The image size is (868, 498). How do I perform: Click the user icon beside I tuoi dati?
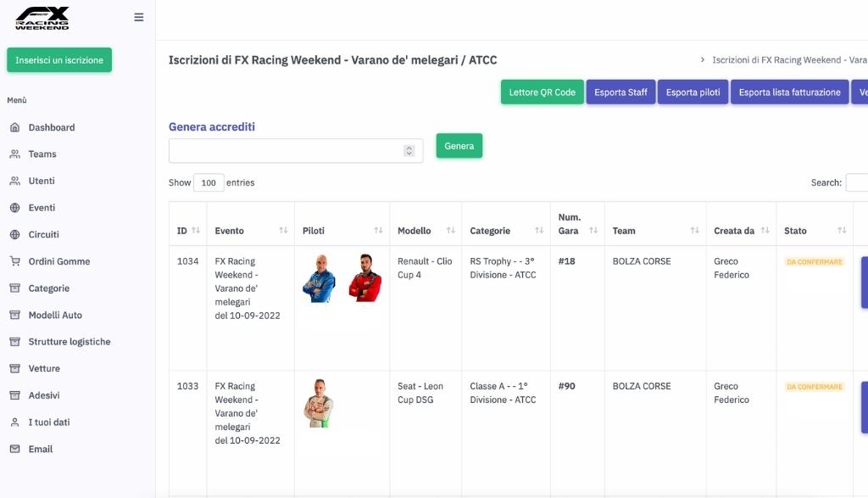click(x=14, y=422)
